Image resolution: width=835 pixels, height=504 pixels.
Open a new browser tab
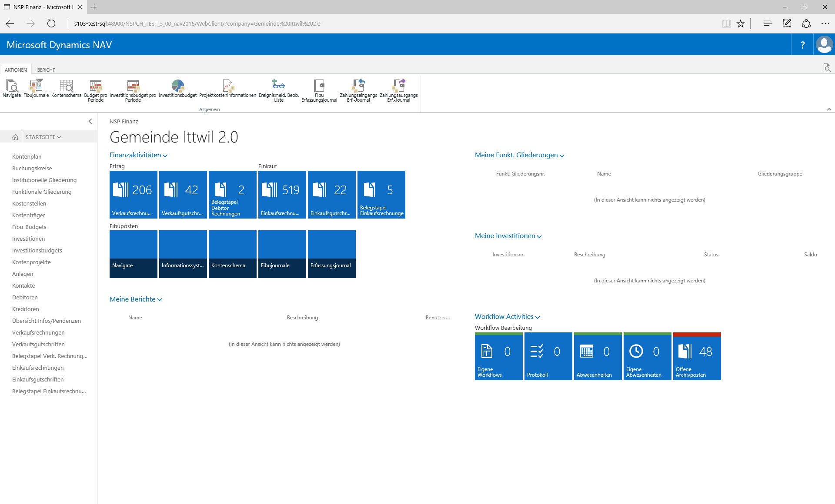click(94, 7)
